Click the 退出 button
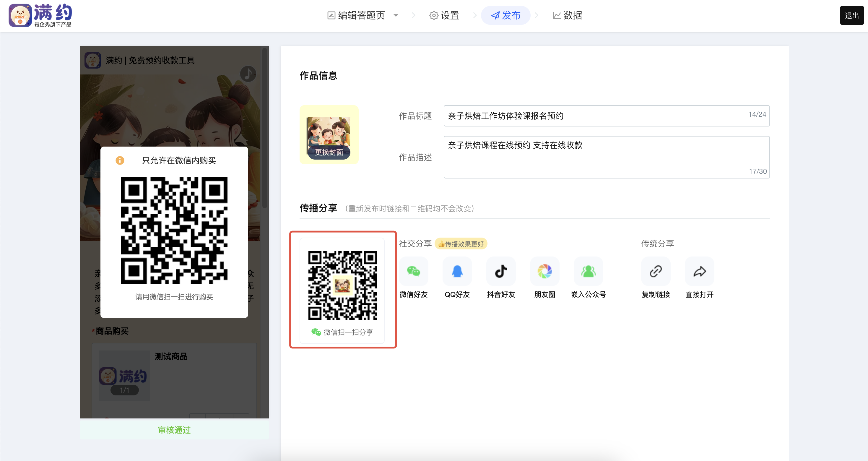Image resolution: width=868 pixels, height=461 pixels. [x=851, y=15]
